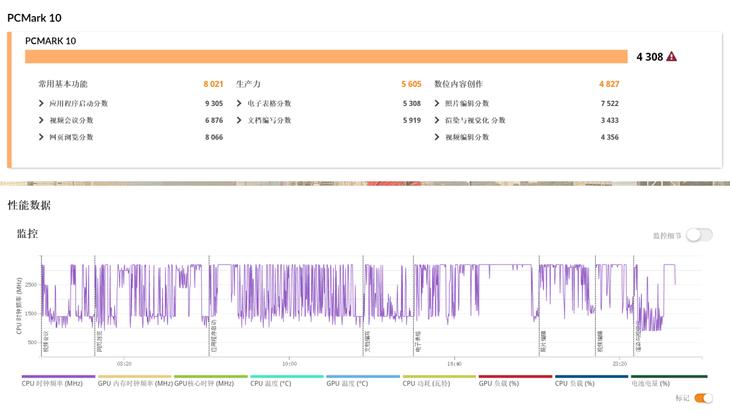Expand the 应用程序启动分数 row
Image resolution: width=730 pixels, height=415 pixels.
[x=74, y=103]
